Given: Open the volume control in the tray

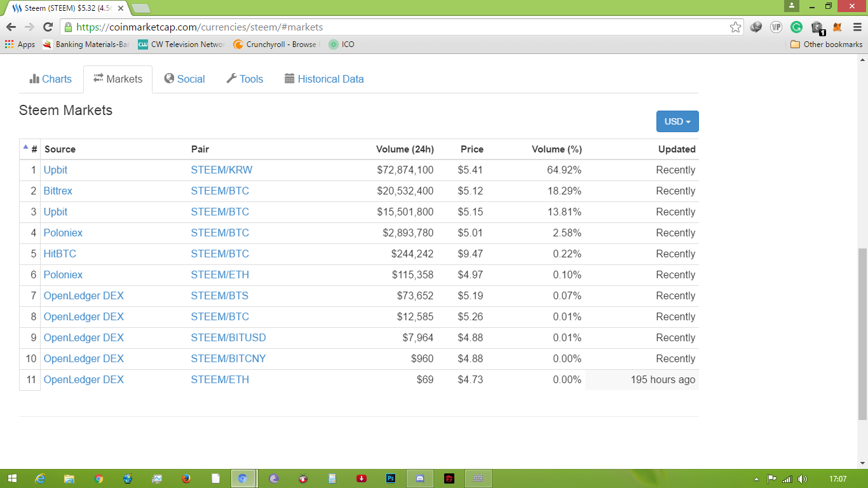Looking at the screenshot, I should (x=803, y=479).
